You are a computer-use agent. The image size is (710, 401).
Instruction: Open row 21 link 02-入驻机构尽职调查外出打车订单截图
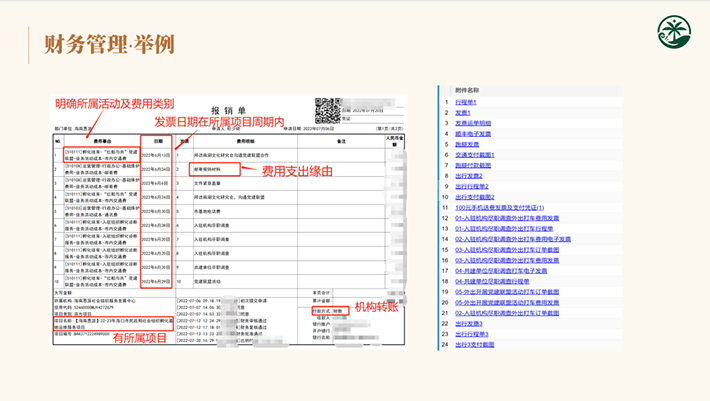point(507,313)
